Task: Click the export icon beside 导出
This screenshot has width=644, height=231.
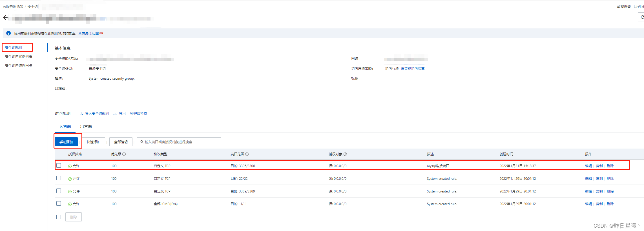Action: click(x=115, y=114)
